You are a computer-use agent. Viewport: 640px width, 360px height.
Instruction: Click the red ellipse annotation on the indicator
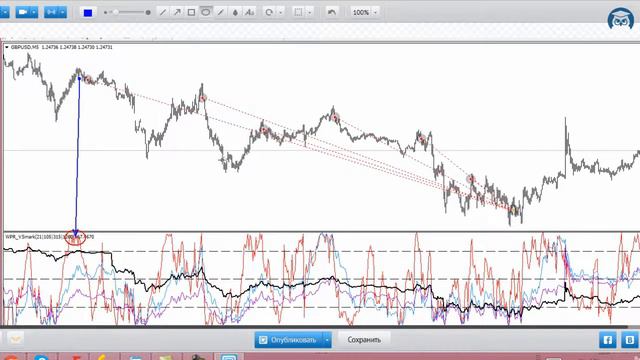[75, 238]
